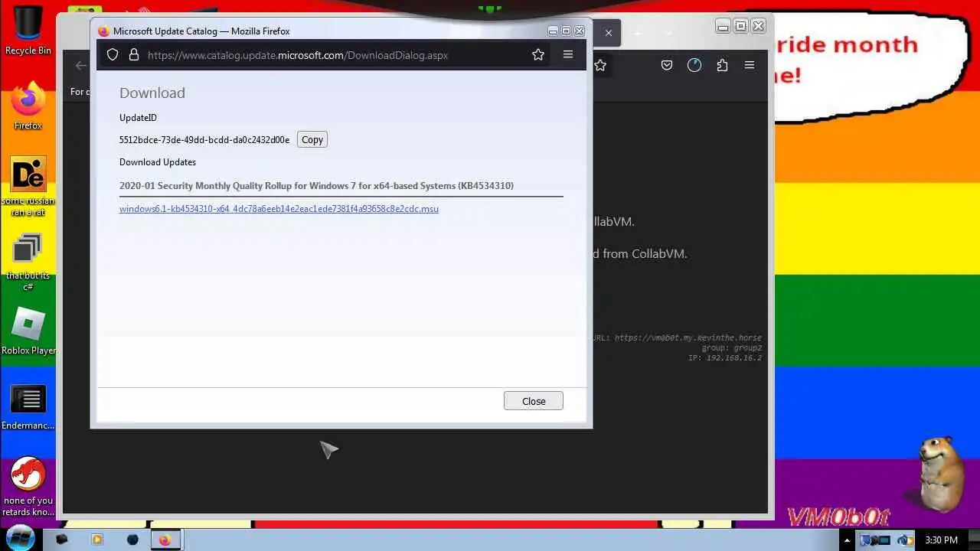This screenshot has width=980, height=551.
Task: Open the 'that but its c#' desktop icon
Action: (x=28, y=262)
